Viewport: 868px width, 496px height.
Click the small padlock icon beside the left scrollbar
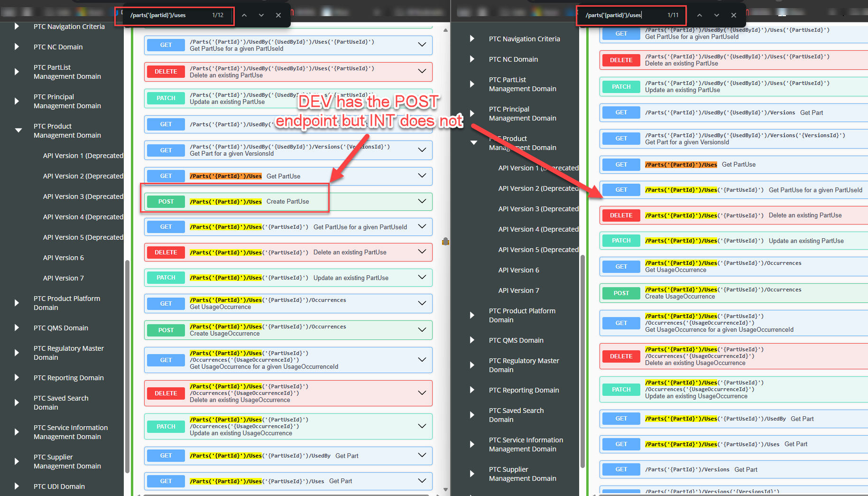[x=445, y=242]
